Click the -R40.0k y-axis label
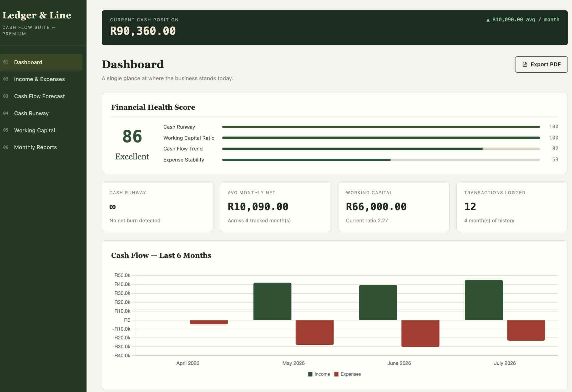572x392 pixels. pos(121,356)
